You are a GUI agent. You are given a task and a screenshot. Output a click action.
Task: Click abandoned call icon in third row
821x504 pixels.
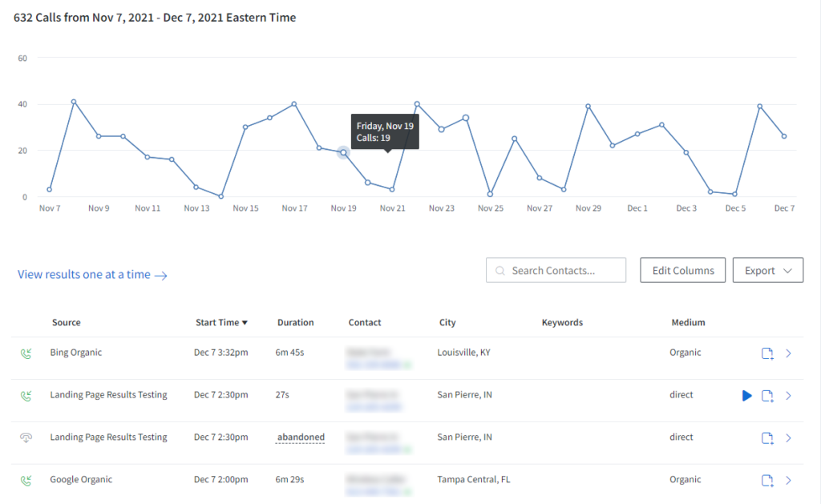pos(26,437)
